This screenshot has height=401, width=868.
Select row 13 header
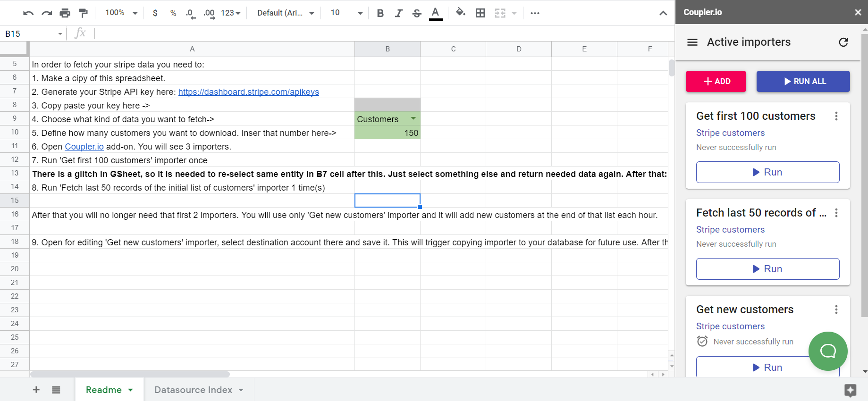pyautogui.click(x=15, y=173)
